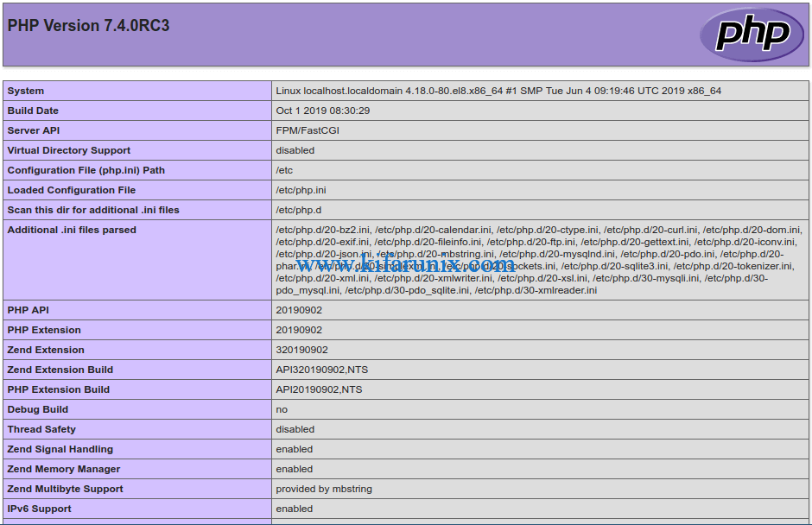The height and width of the screenshot is (525, 812).
Task: Click the IPv6 Support label
Action: click(40, 509)
